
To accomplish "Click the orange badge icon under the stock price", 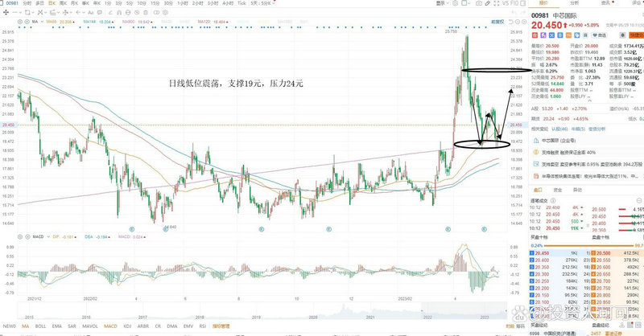I will coord(568,35).
